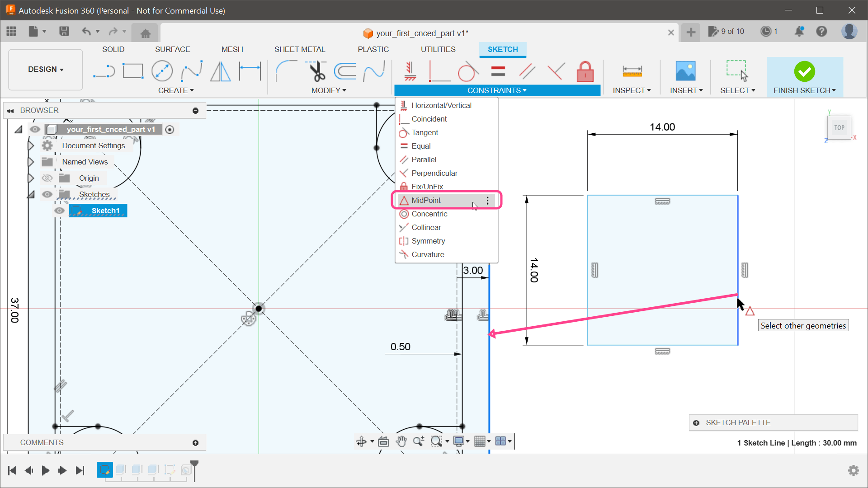Click Fix/UnFix lock toolbar icon
Viewport: 868px width, 488px height.
(585, 71)
